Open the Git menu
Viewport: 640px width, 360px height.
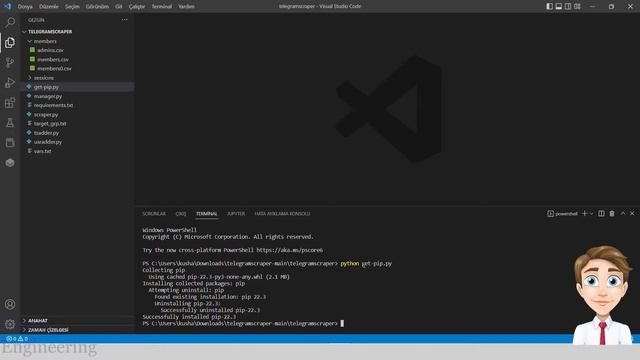119,7
